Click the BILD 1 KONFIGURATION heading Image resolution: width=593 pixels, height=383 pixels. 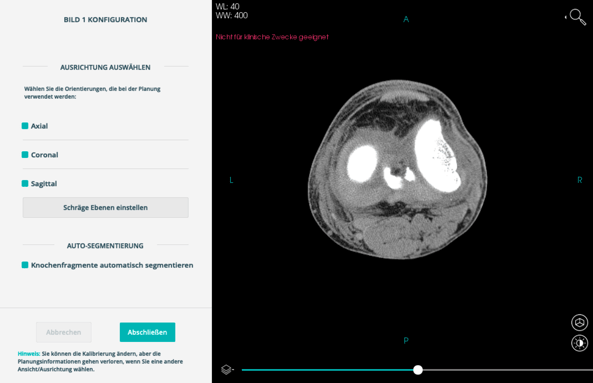(x=106, y=20)
